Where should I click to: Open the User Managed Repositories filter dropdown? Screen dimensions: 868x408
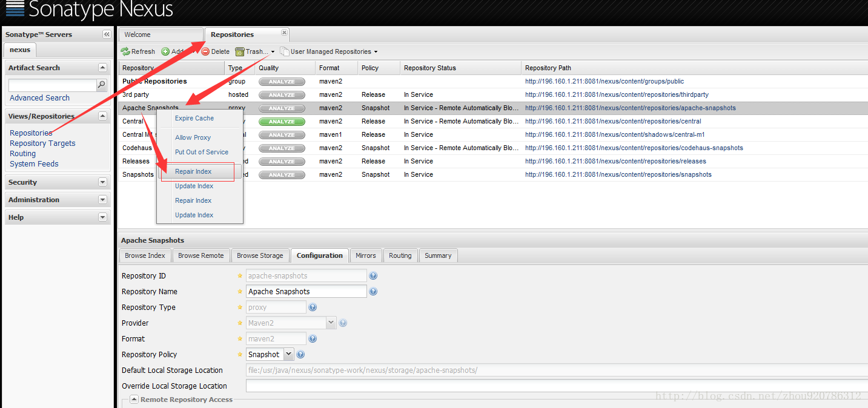tap(329, 51)
